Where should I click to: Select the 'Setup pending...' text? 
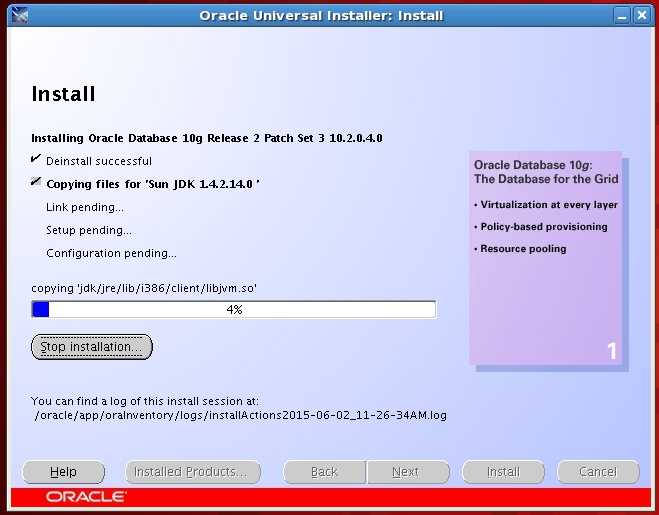[89, 230]
